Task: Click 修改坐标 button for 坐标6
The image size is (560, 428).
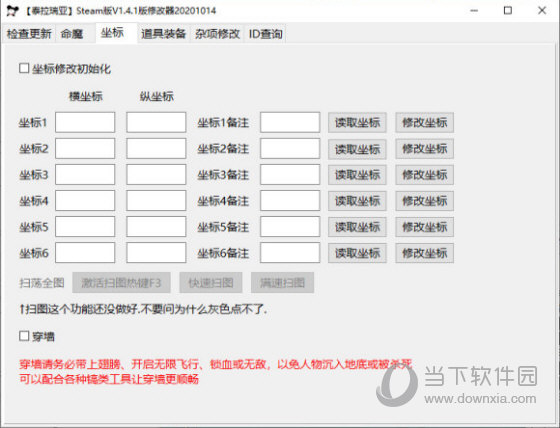Action: coord(424,253)
